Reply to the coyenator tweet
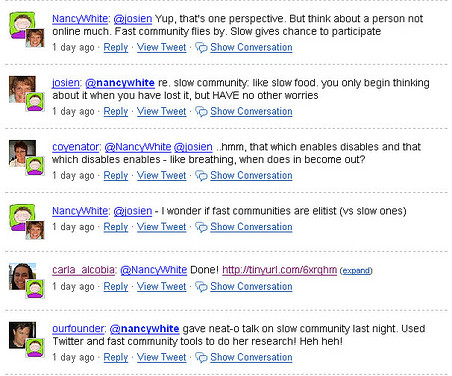 [116, 176]
